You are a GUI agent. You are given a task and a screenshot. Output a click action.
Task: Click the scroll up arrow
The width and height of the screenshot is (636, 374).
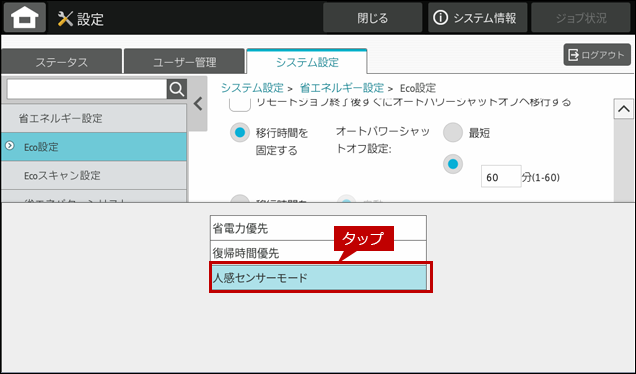(623, 109)
